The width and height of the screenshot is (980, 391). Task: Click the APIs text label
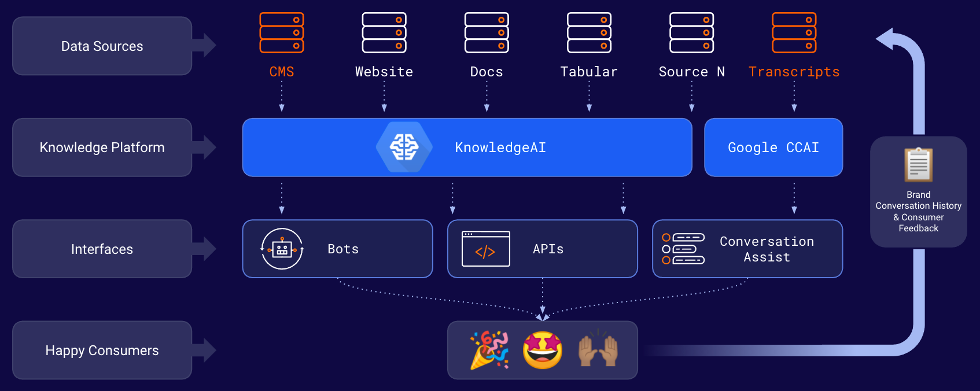coord(548,249)
